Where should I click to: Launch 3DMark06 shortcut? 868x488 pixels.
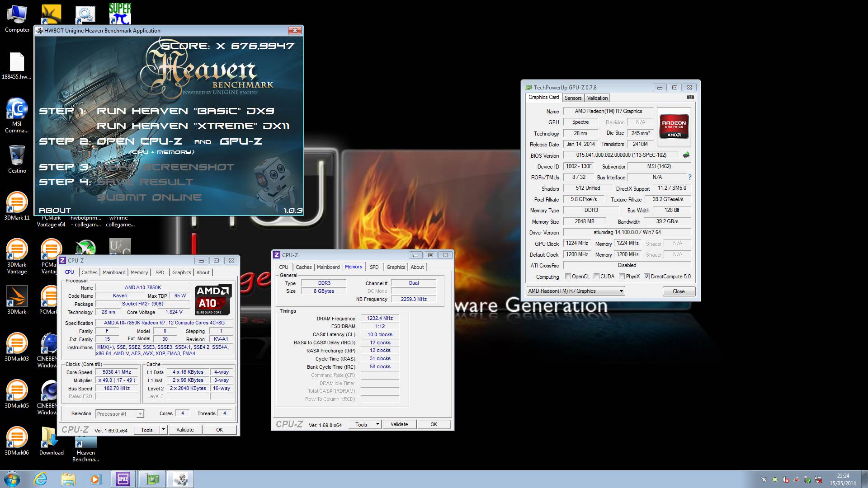[17, 441]
